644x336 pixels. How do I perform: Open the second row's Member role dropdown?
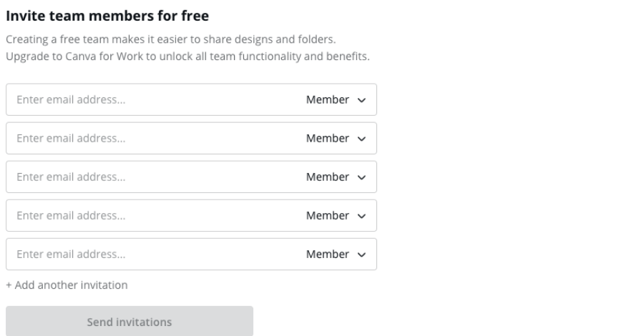pos(335,139)
